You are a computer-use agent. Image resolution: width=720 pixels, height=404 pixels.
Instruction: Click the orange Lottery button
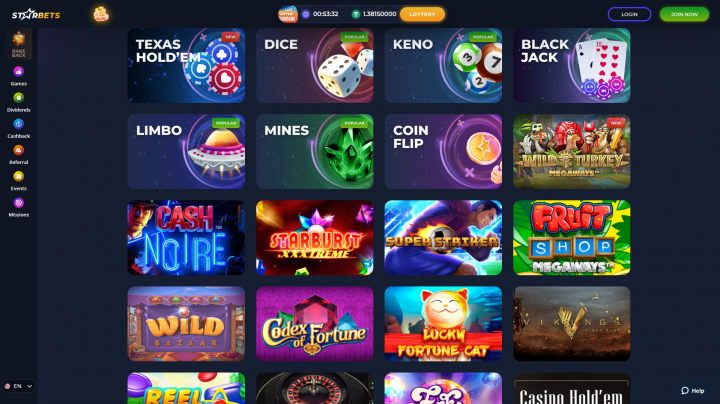click(x=422, y=14)
